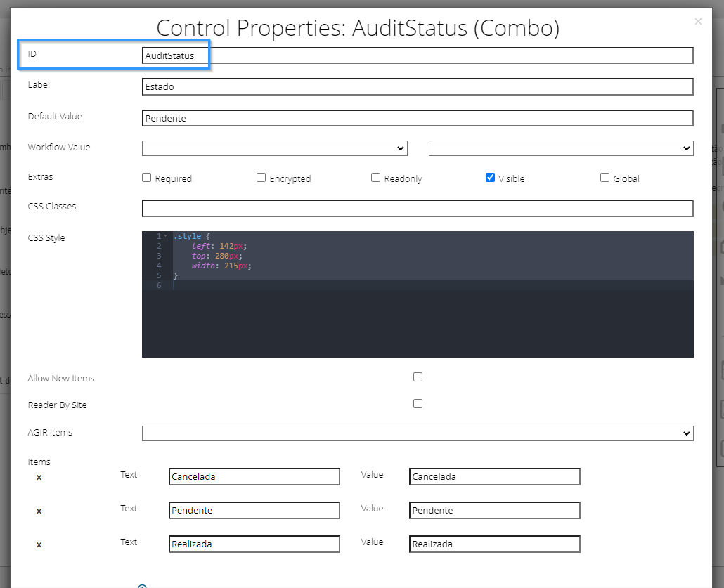724x588 pixels.
Task: Open the first Workflow Value dropdown
Action: pyautogui.click(x=275, y=148)
